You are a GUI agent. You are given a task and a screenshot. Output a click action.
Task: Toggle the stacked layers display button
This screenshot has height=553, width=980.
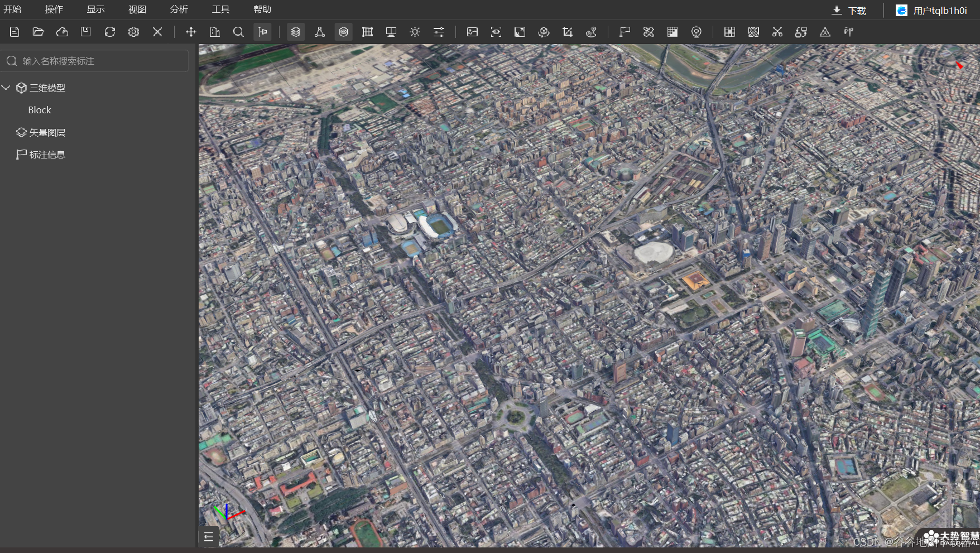coord(296,32)
